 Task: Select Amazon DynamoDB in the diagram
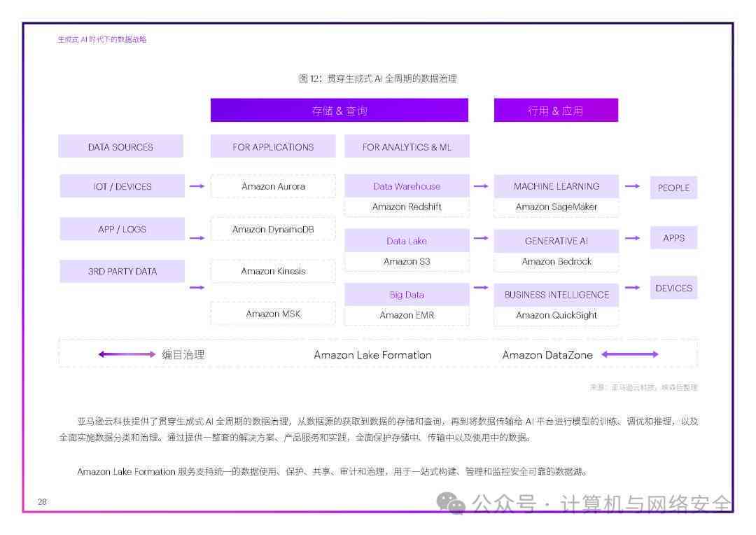[x=273, y=229]
